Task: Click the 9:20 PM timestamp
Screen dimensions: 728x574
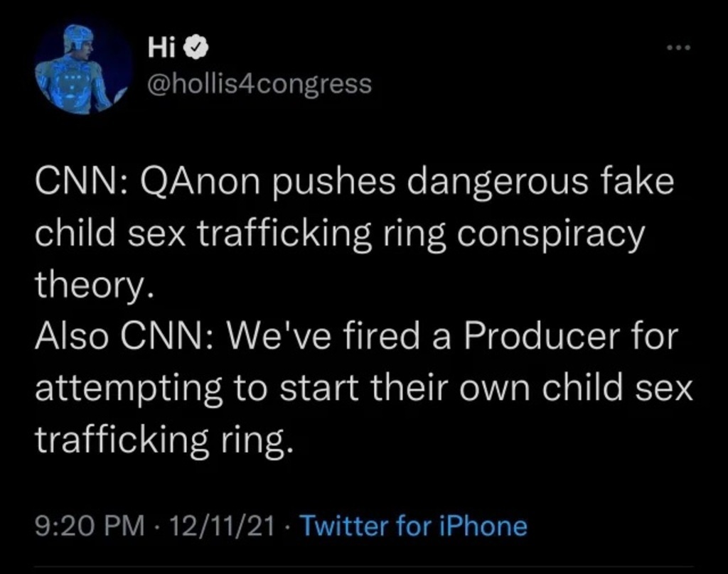Action: coord(85,527)
